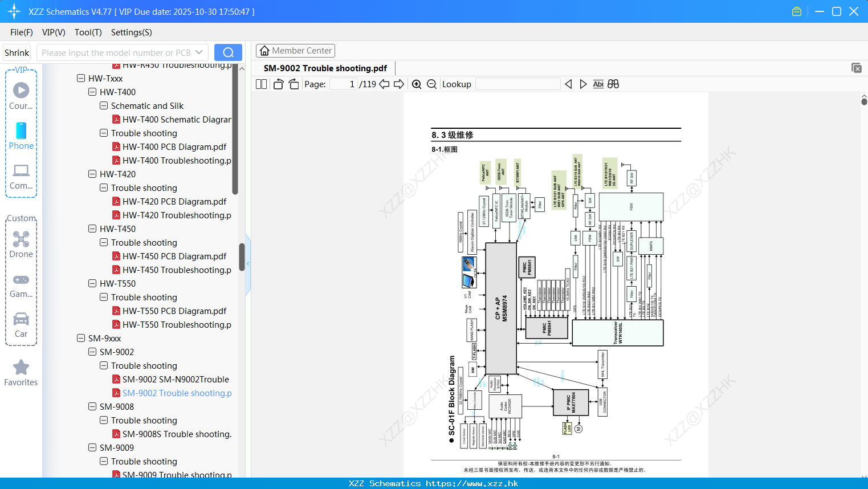Enable two-page side-by-side view
868x489 pixels.
260,84
